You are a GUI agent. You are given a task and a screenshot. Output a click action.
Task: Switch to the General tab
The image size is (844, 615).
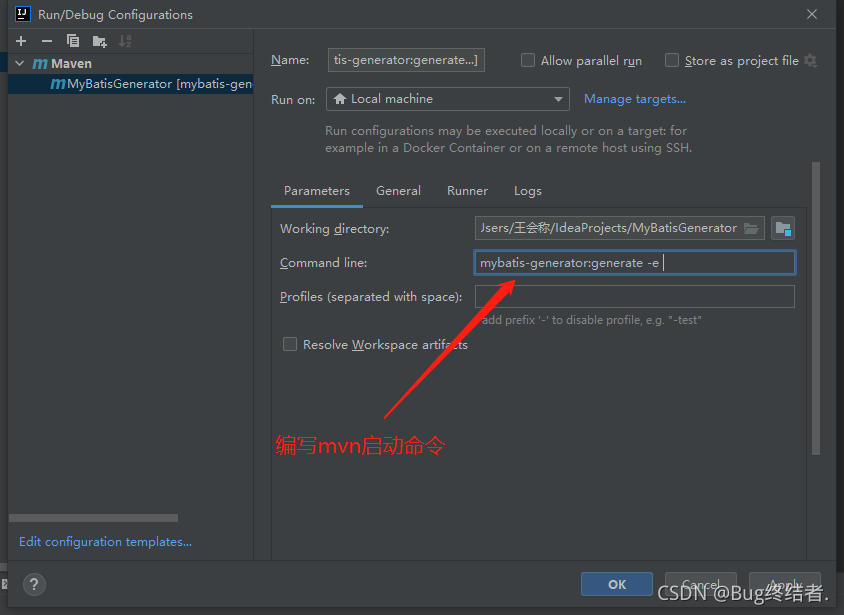398,191
